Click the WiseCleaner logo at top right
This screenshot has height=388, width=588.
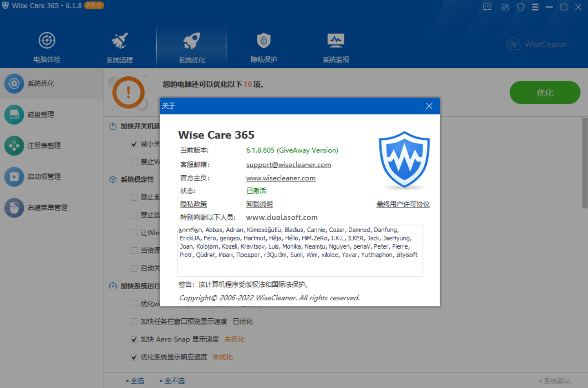[x=537, y=44]
